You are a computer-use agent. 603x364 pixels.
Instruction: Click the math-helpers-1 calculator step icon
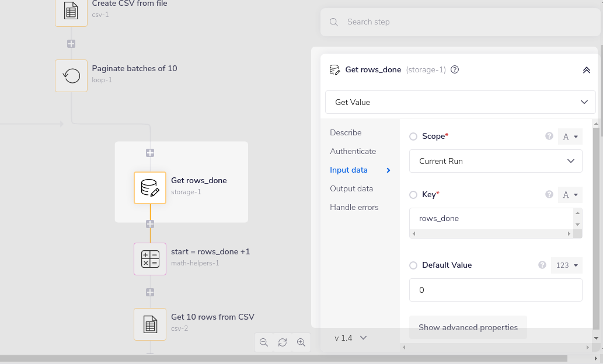[150, 259]
